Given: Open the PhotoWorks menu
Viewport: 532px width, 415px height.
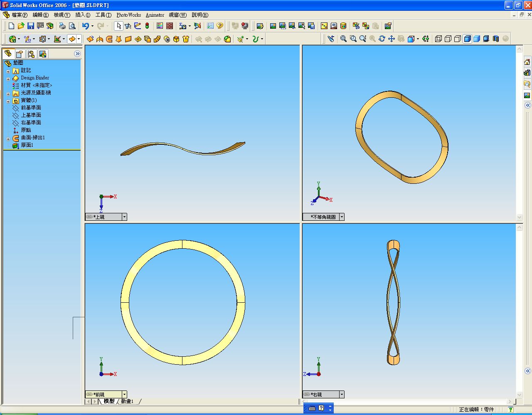Looking at the screenshot, I should (129, 15).
